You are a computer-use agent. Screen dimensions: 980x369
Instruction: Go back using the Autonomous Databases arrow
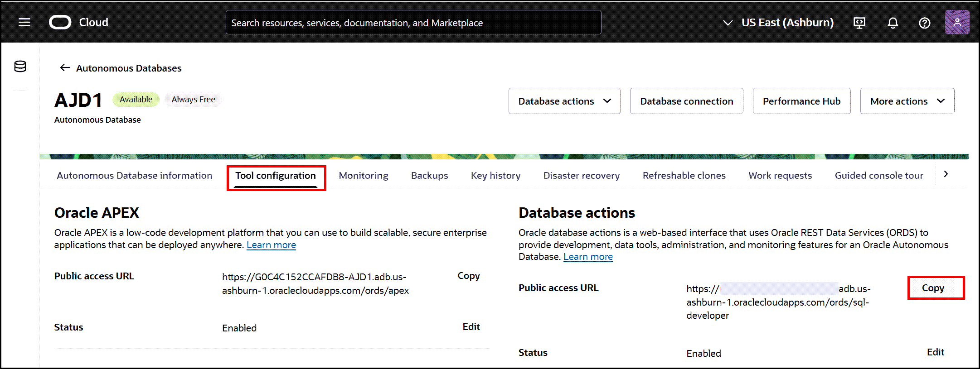[x=65, y=67]
